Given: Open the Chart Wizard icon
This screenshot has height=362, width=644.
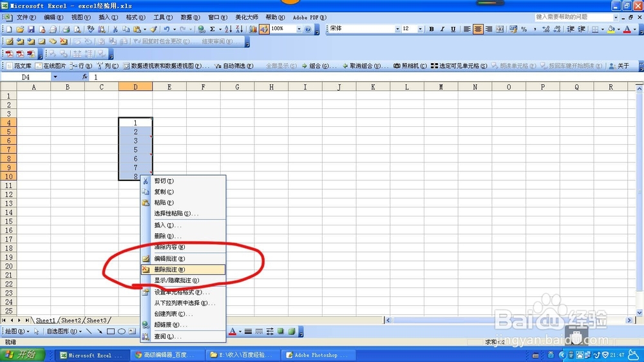Looking at the screenshot, I should (x=252, y=29).
